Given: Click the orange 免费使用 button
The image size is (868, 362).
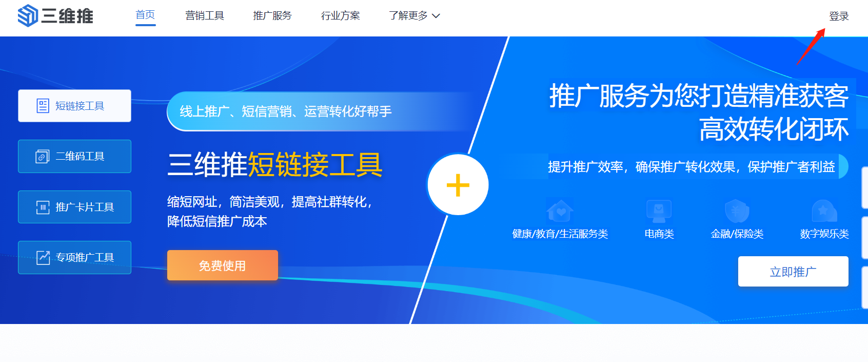Looking at the screenshot, I should (223, 265).
